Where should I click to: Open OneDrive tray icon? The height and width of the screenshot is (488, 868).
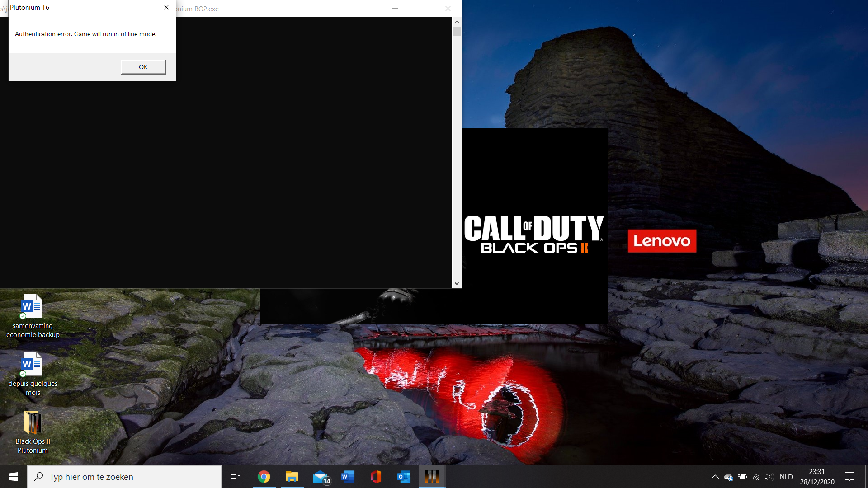pos(728,477)
